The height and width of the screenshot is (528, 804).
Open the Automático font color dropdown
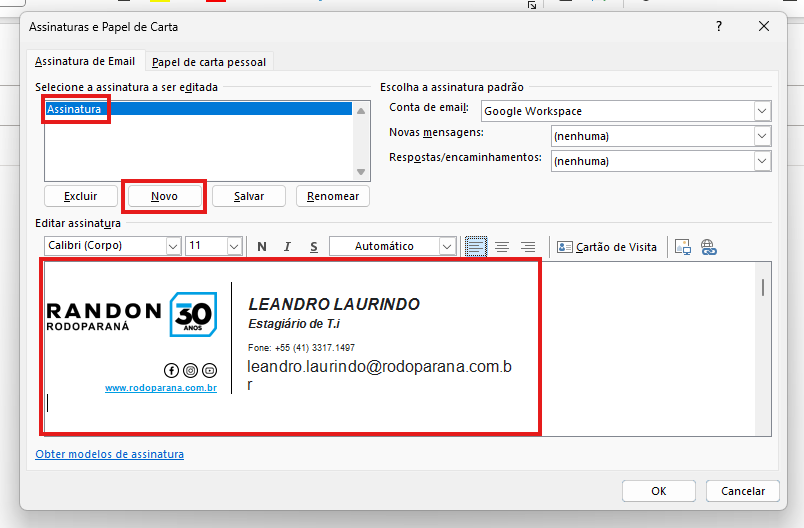pyautogui.click(x=448, y=247)
